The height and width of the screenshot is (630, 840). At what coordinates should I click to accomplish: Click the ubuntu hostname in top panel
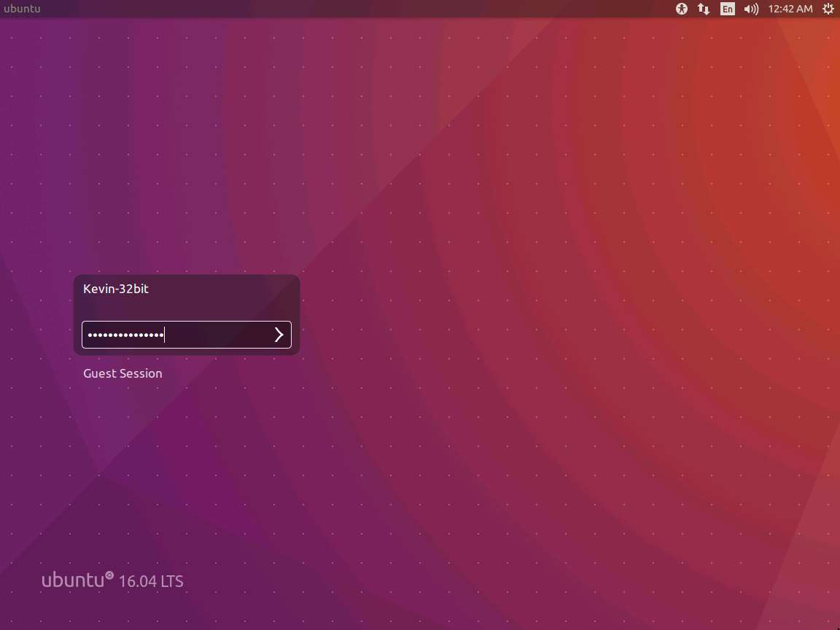point(22,9)
